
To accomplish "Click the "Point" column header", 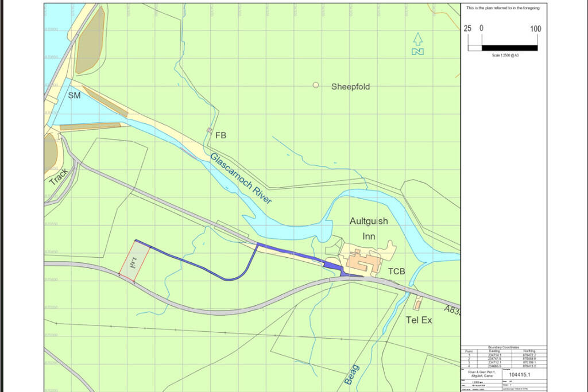I will click(x=469, y=351).
